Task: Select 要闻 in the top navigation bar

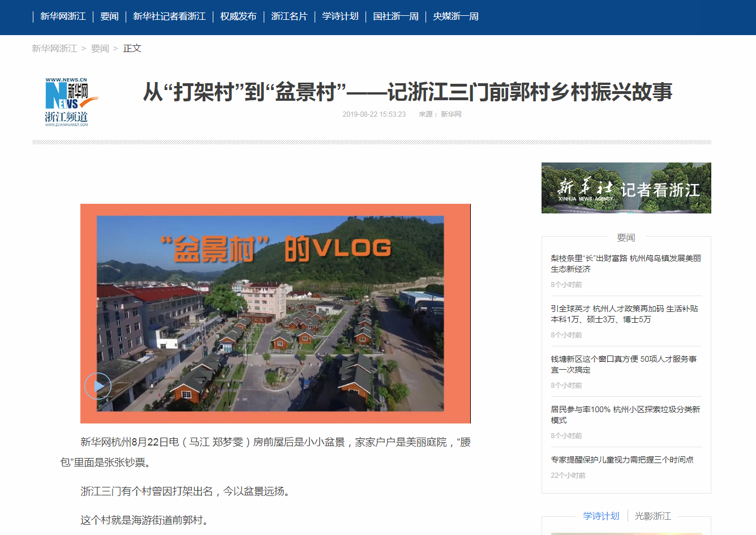Action: point(109,16)
